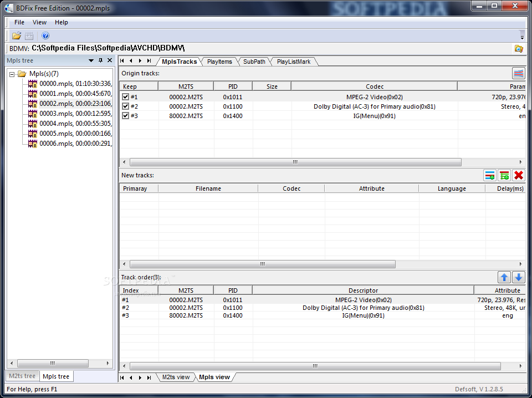Click the origin tracks view icon button
This screenshot has width=532, height=398.
519,73
